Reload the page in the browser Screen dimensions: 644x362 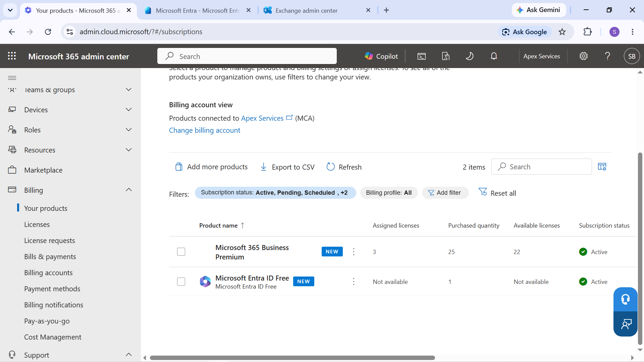[48, 32]
